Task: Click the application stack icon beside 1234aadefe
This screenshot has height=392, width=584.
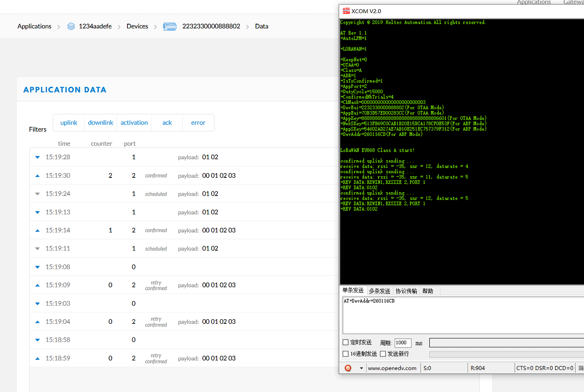Action: click(71, 26)
